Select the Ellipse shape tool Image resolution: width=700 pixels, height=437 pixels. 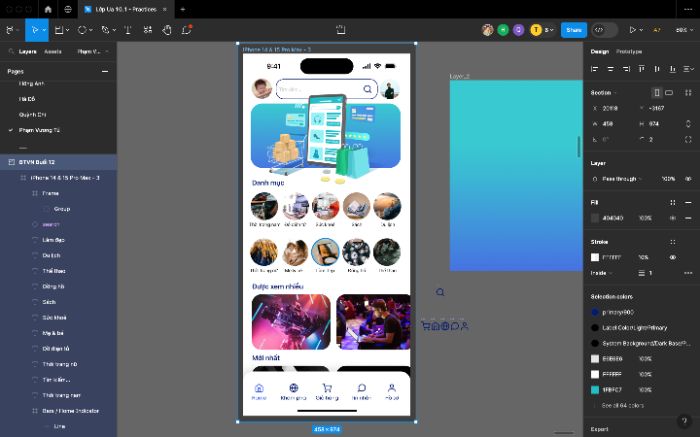[82, 30]
